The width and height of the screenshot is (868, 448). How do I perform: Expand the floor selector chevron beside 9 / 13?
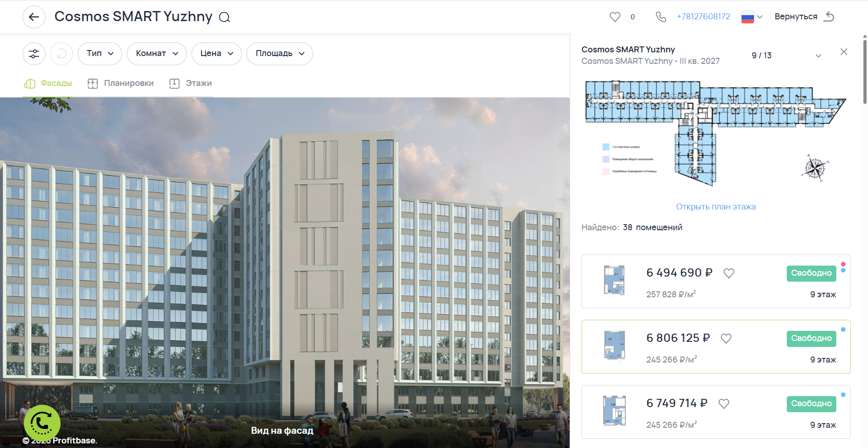click(x=818, y=56)
